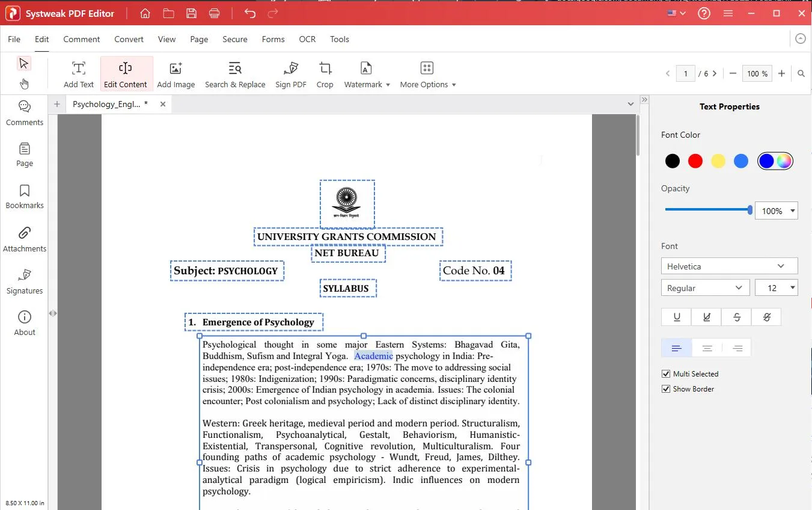Open the More Options dropdown
This screenshot has height=510, width=812.
coord(427,73)
